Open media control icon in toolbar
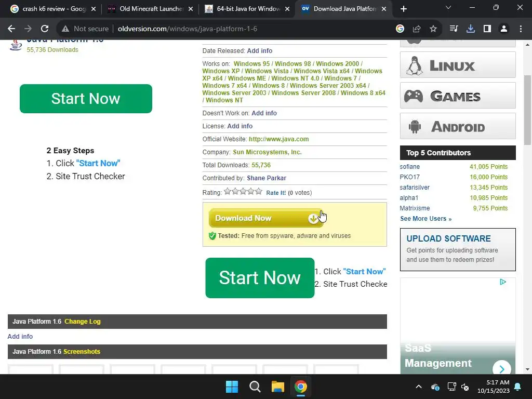 click(454, 29)
